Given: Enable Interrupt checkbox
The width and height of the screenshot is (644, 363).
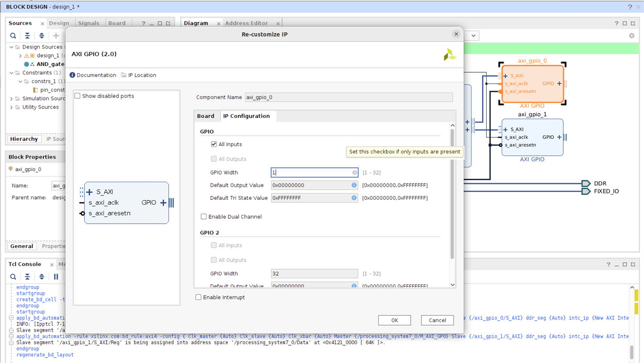Looking at the screenshot, I should [x=198, y=297].
